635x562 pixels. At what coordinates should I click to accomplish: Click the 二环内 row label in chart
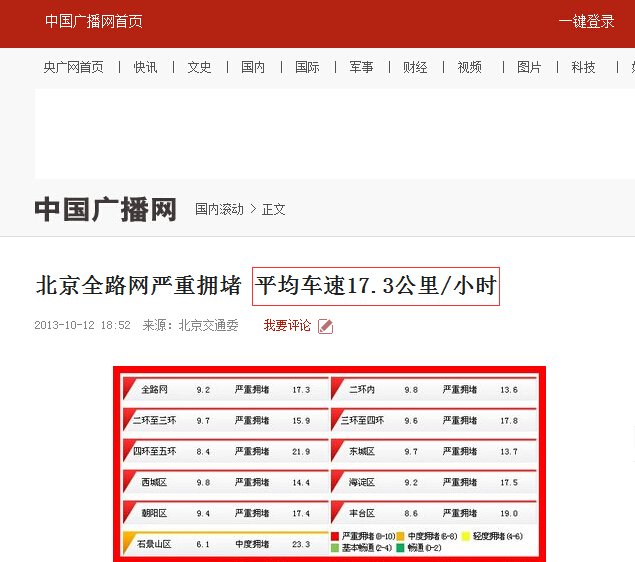pyautogui.click(x=362, y=390)
